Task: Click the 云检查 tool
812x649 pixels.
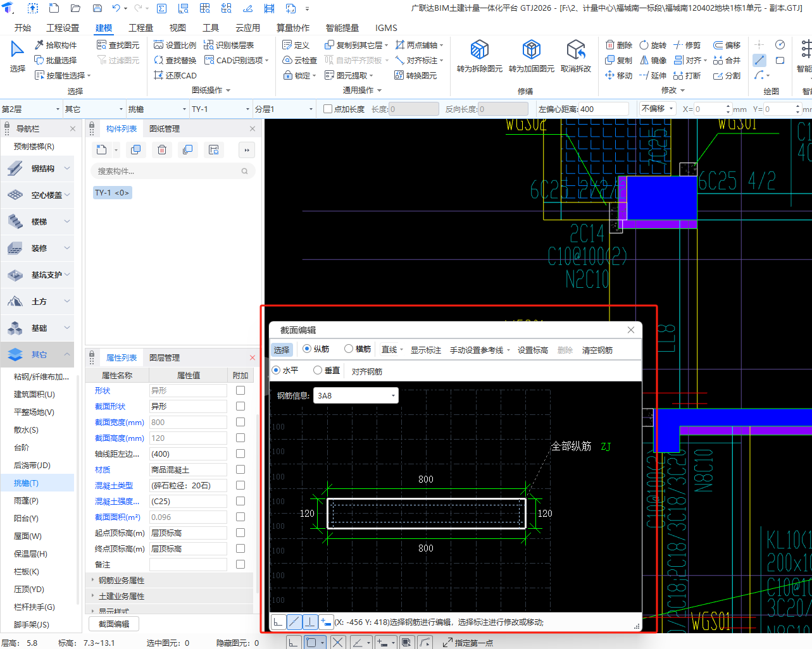Action: pos(299,60)
